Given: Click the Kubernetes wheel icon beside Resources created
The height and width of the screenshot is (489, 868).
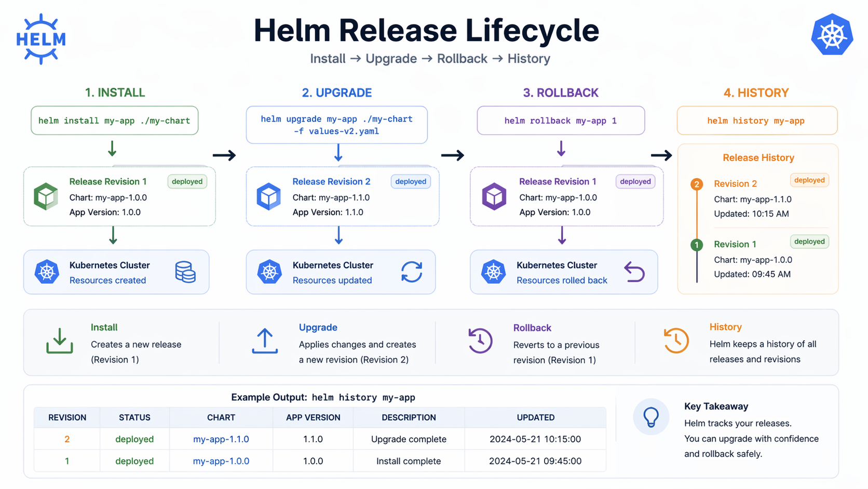Looking at the screenshot, I should coord(47,272).
